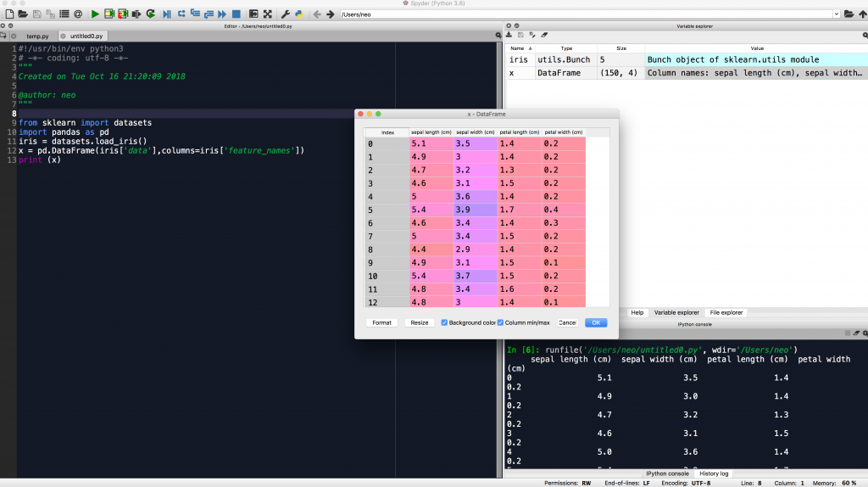Select the x DataFrame variable row
This screenshot has height=487, width=868.
pos(687,73)
